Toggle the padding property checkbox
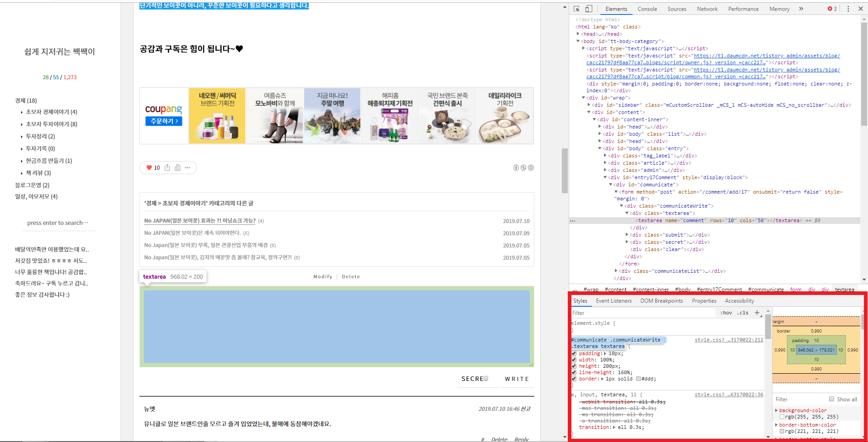This screenshot has width=868, height=442. point(574,354)
